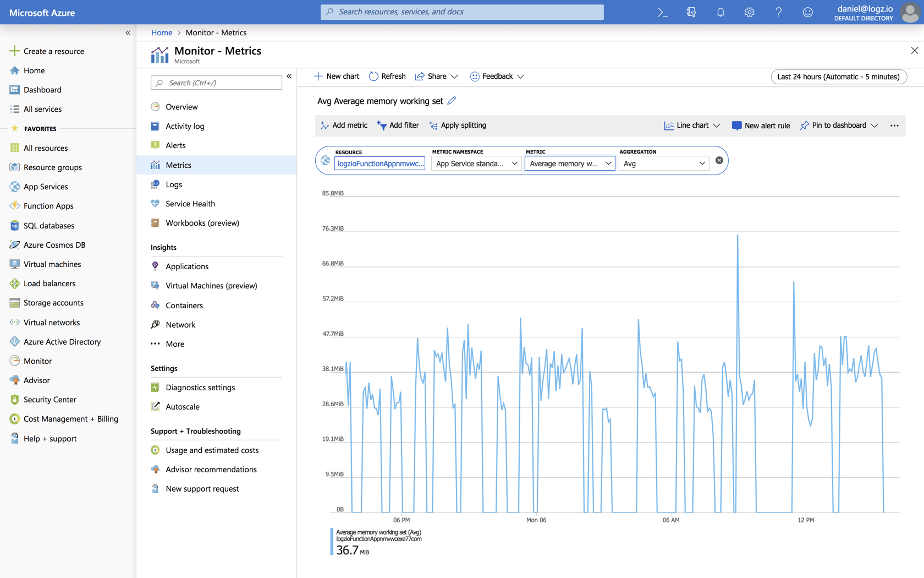Click Add filter

click(x=398, y=126)
